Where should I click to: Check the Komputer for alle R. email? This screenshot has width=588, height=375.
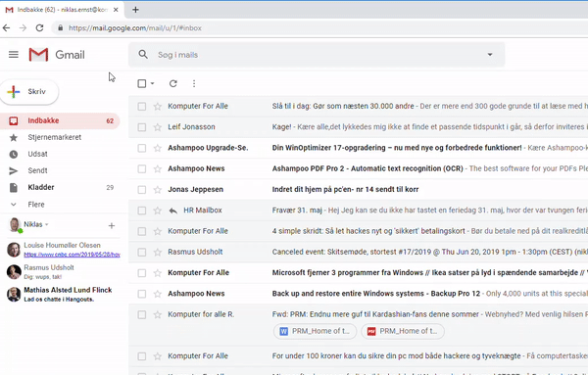(142, 314)
